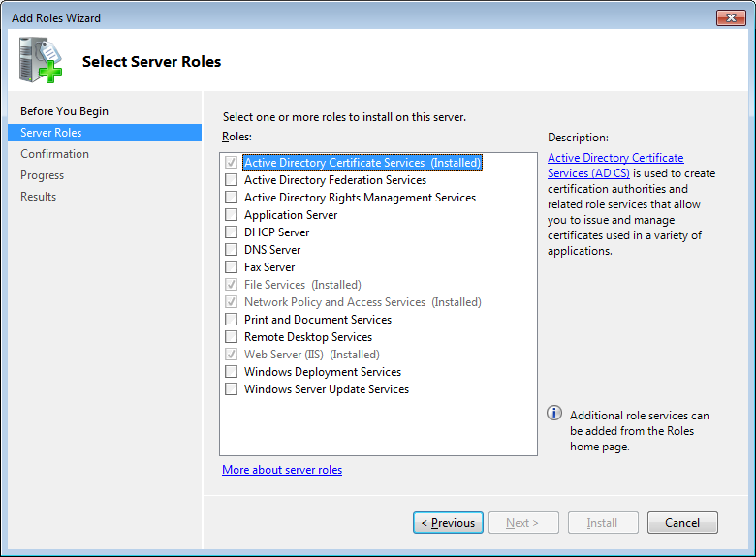Viewport: 756px width, 557px height.
Task: Select Active Directory Certificate Services list row
Action: click(362, 163)
